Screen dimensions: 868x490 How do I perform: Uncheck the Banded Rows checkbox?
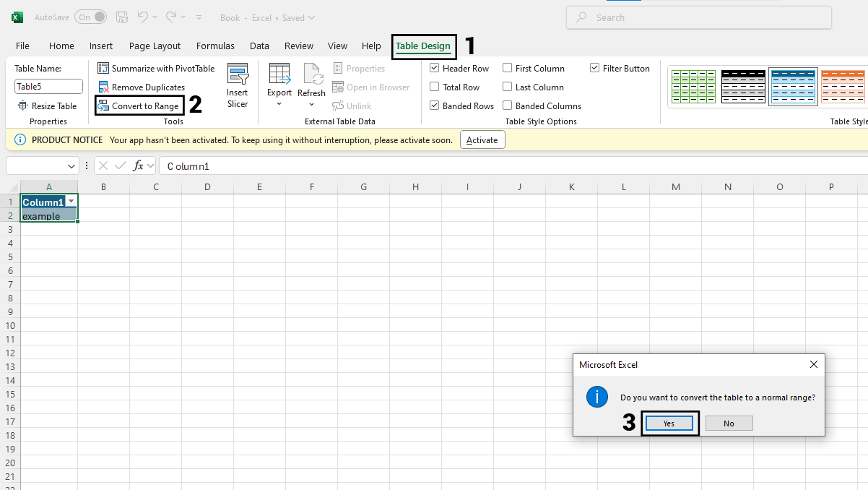click(435, 106)
